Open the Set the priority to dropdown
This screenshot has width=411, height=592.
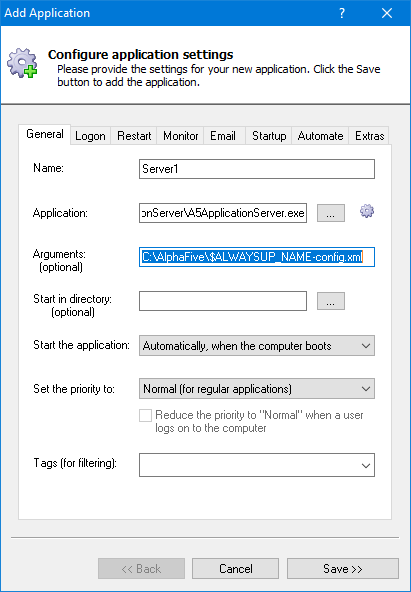pos(257,388)
